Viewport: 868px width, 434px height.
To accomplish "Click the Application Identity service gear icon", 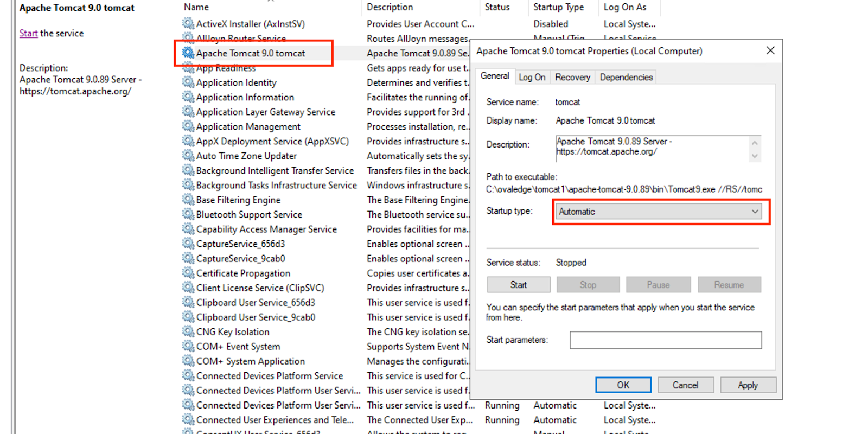I will [188, 82].
